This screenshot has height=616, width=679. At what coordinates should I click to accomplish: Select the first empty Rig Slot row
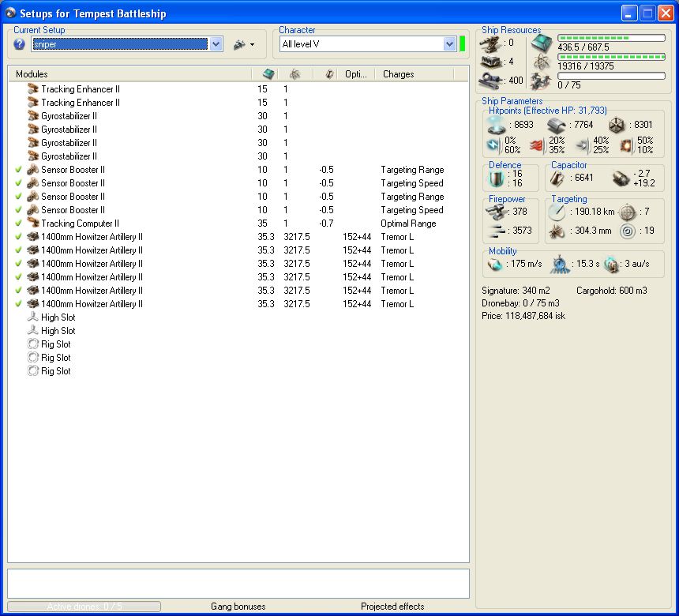point(238,344)
